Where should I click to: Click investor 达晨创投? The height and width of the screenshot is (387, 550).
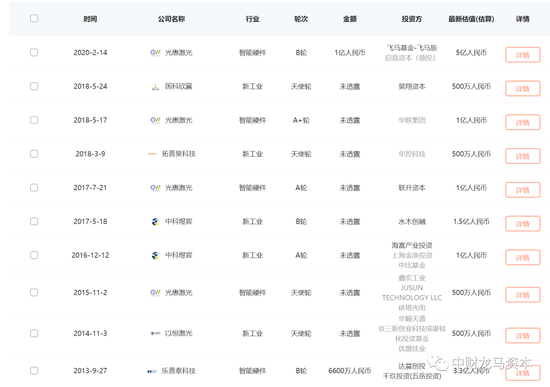pos(412,366)
